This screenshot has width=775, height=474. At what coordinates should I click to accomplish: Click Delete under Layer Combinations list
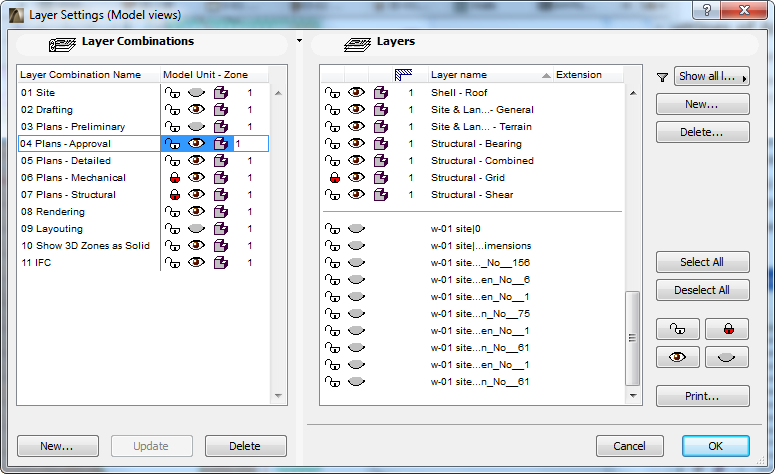point(246,446)
